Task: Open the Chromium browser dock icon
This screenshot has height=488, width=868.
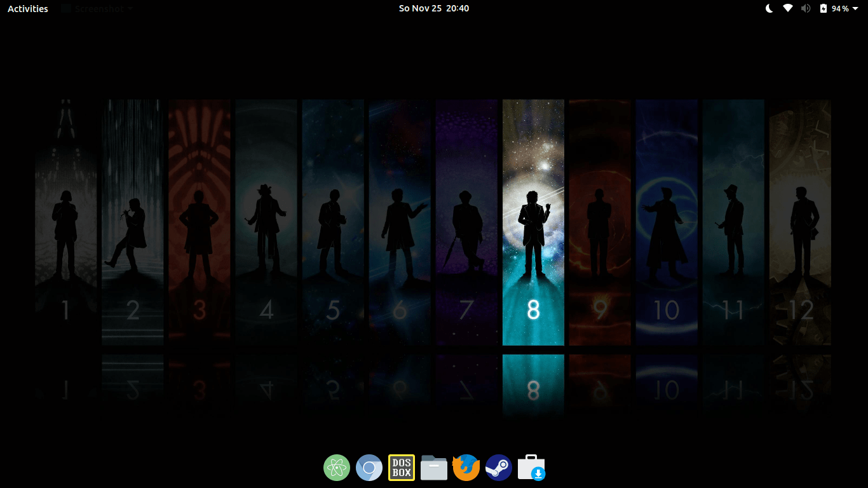Action: (x=369, y=468)
